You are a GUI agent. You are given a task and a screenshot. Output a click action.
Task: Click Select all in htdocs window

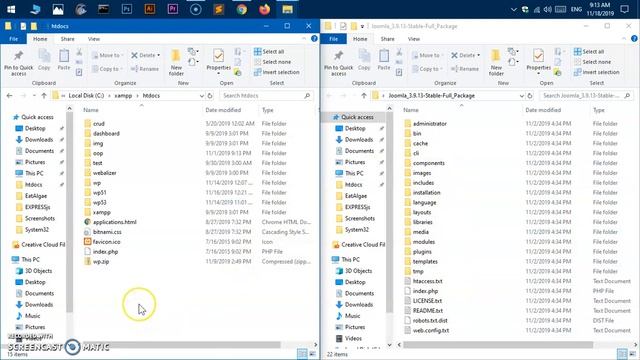[269, 51]
